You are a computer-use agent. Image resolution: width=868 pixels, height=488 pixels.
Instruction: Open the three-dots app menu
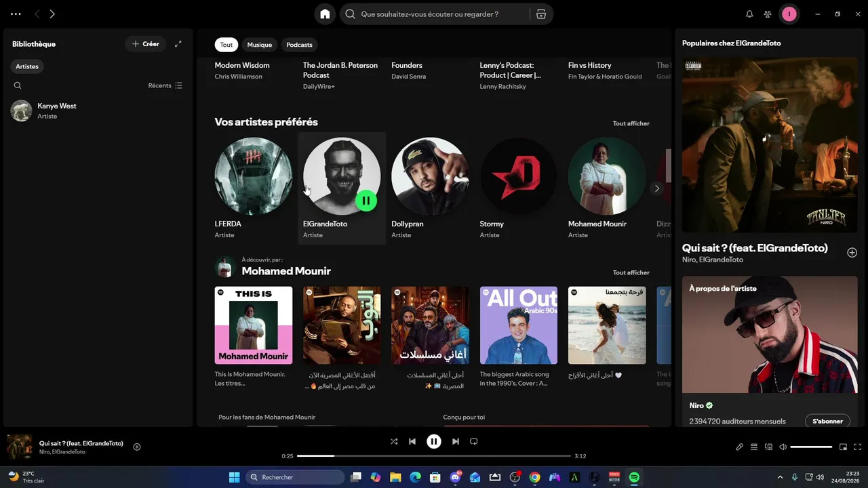16,14
